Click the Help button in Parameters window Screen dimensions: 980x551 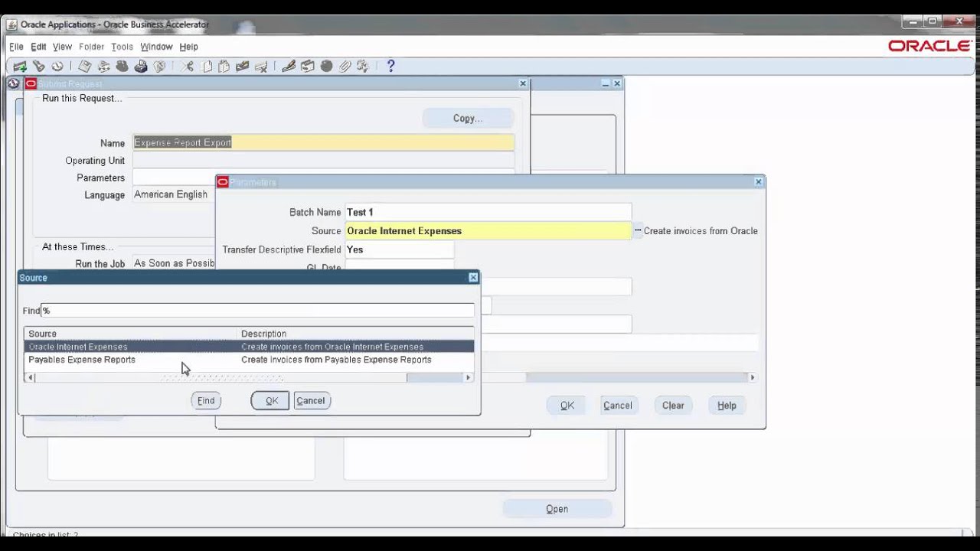coord(727,406)
